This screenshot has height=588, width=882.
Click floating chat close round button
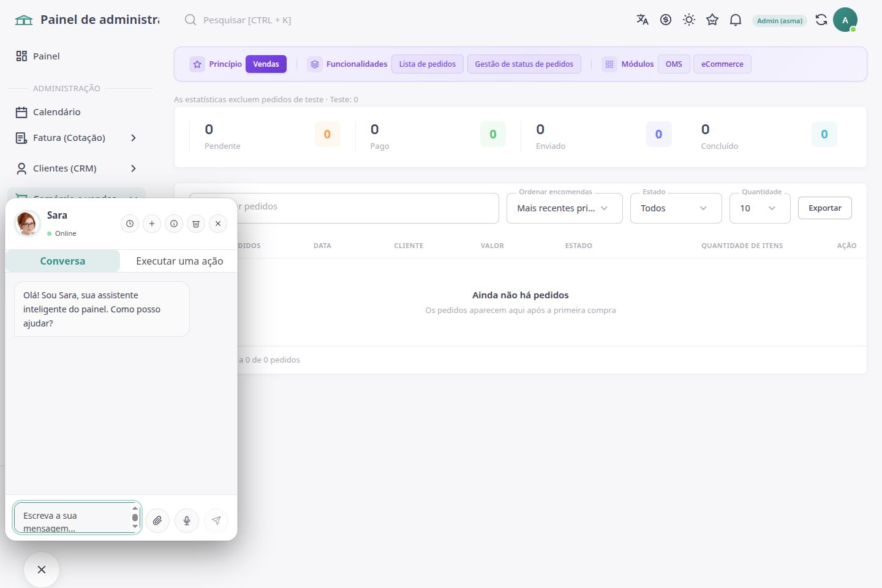(42, 570)
